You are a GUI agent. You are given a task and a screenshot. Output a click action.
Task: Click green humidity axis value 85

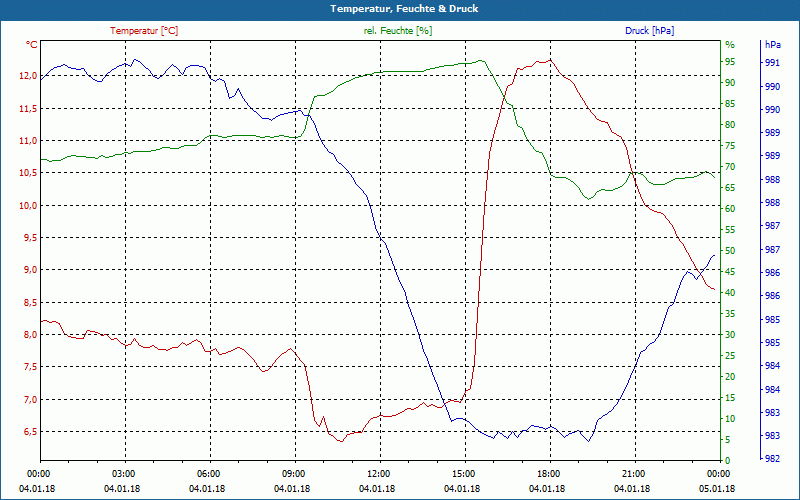[x=730, y=104]
